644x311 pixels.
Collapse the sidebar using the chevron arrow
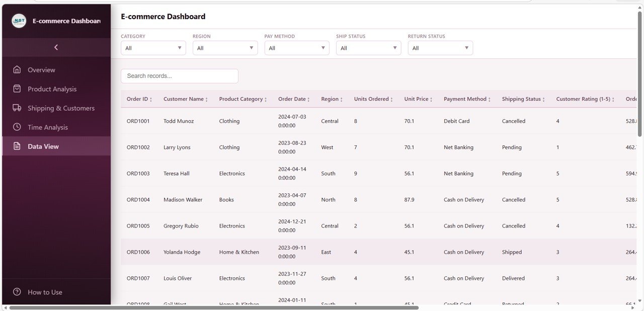(56, 47)
